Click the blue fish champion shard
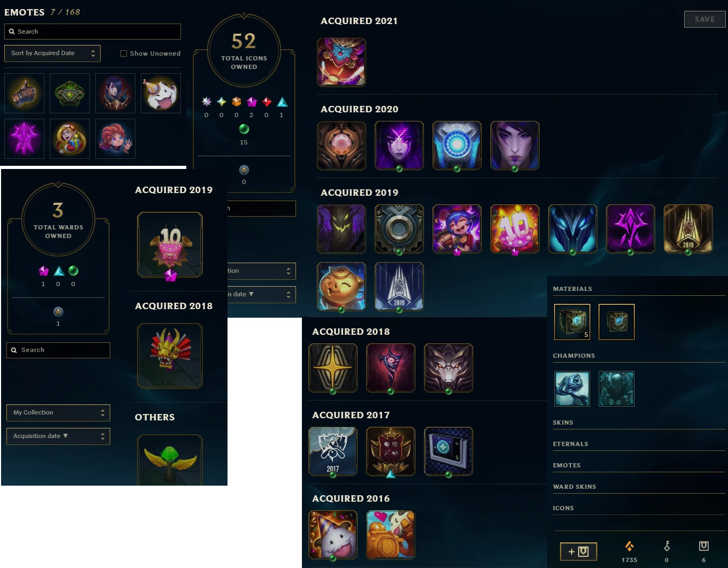The height and width of the screenshot is (568, 728). (572, 389)
